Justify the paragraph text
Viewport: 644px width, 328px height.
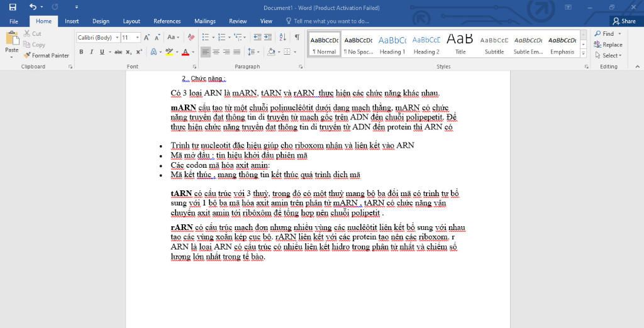click(236, 52)
